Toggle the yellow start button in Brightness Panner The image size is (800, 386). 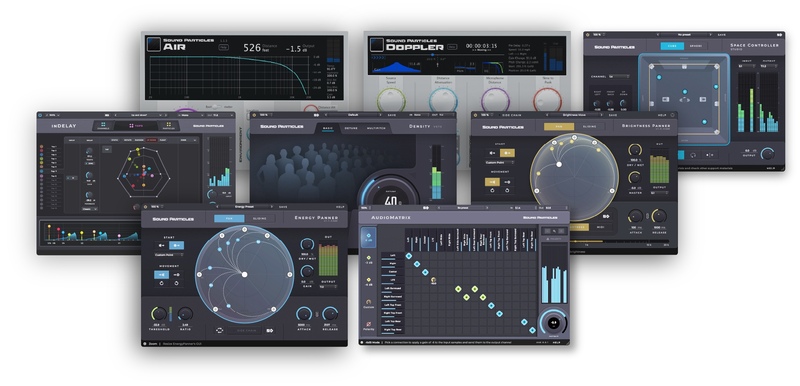click(x=507, y=152)
